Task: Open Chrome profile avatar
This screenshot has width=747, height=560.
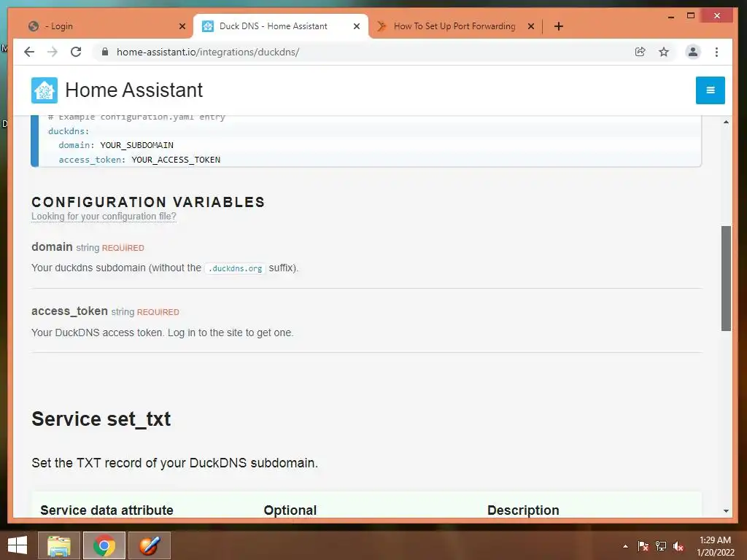Action: (693, 52)
